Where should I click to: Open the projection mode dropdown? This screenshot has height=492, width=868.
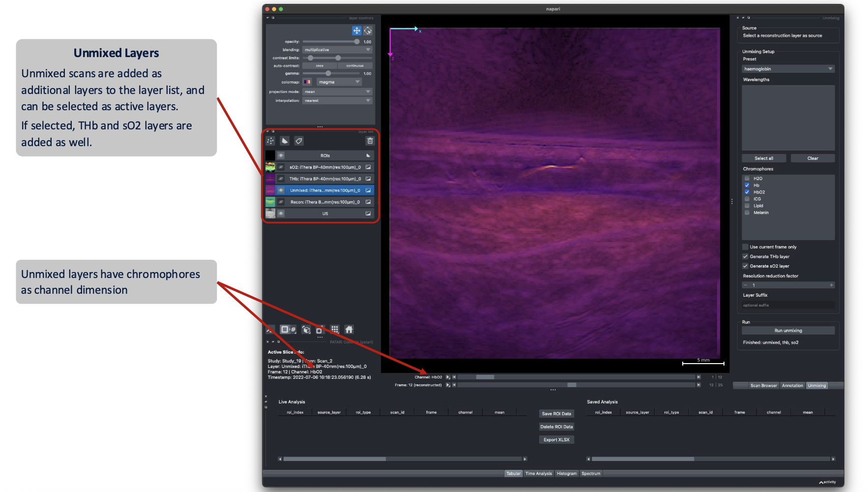pos(337,92)
